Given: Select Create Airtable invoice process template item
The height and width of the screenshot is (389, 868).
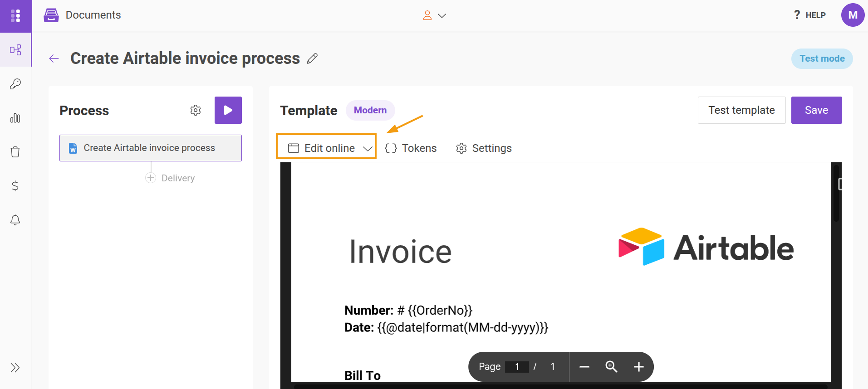Looking at the screenshot, I should pyautogui.click(x=151, y=148).
